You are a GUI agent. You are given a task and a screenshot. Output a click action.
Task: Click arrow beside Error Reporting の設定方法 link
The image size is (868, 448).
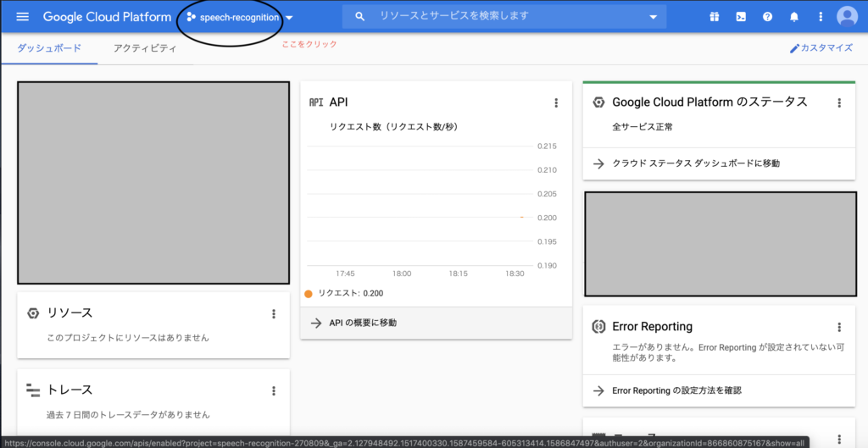pyautogui.click(x=598, y=390)
